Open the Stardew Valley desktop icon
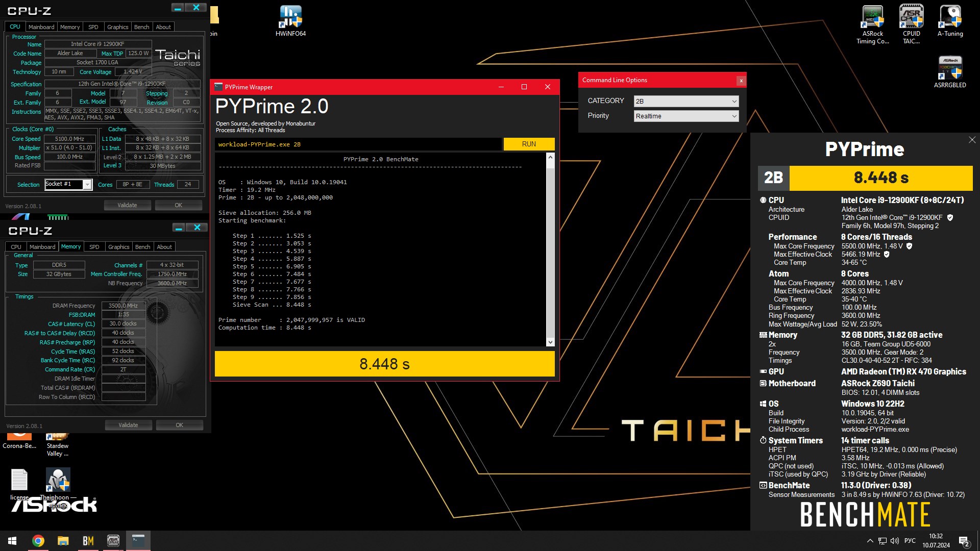The width and height of the screenshot is (980, 551). point(57,444)
